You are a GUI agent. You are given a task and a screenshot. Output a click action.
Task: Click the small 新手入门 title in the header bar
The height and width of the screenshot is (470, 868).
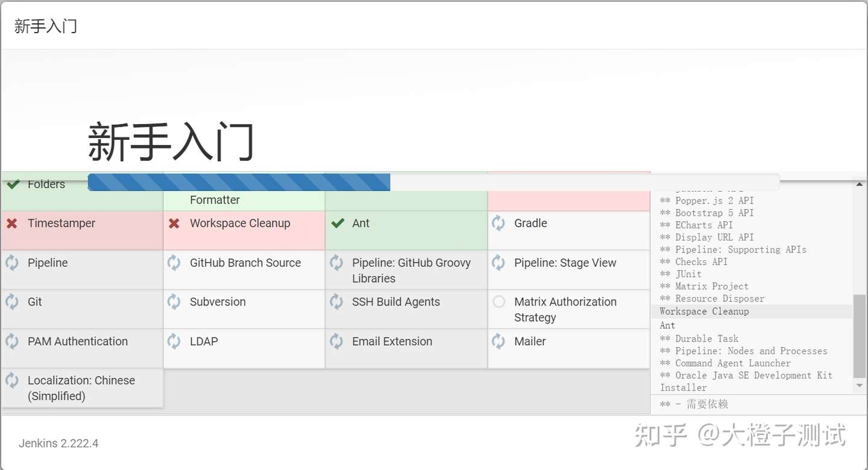[46, 26]
